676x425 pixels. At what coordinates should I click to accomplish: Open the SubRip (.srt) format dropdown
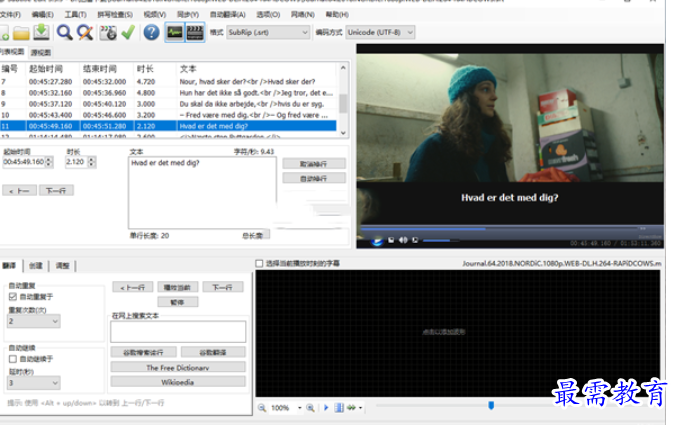click(268, 32)
